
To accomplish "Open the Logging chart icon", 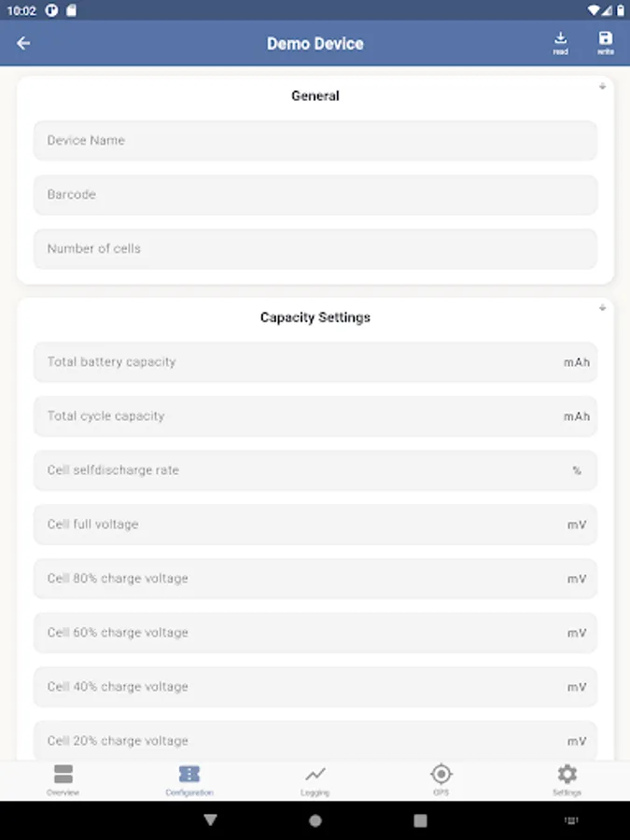I will 315,779.
